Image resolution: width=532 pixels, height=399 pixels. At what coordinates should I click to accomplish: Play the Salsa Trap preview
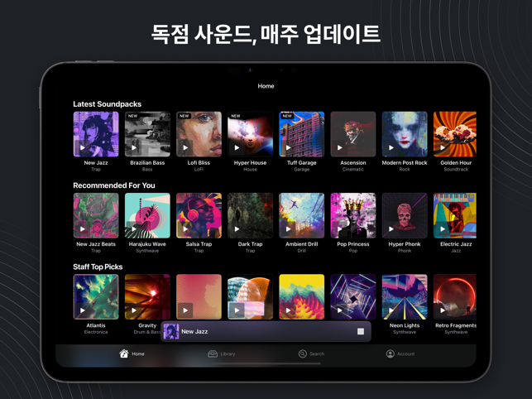click(x=185, y=229)
